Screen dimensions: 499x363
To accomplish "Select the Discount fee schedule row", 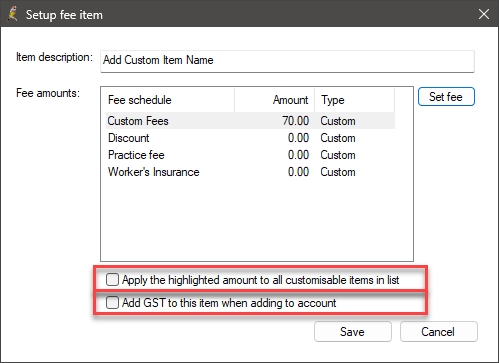I will point(250,138).
